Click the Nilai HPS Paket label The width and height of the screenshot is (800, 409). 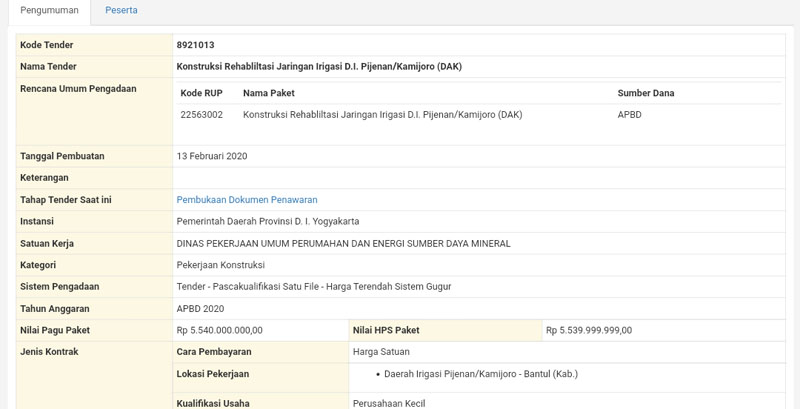point(386,330)
